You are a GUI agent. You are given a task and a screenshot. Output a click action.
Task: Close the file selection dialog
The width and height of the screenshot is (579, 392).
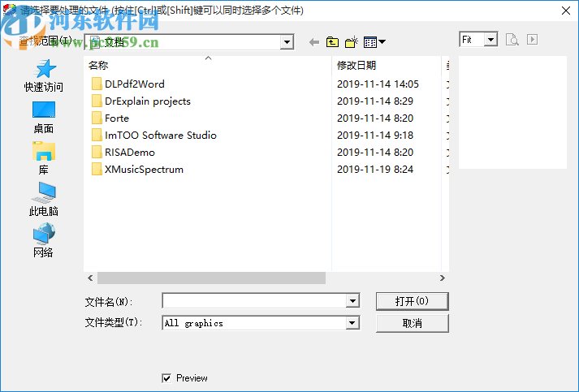point(566,11)
